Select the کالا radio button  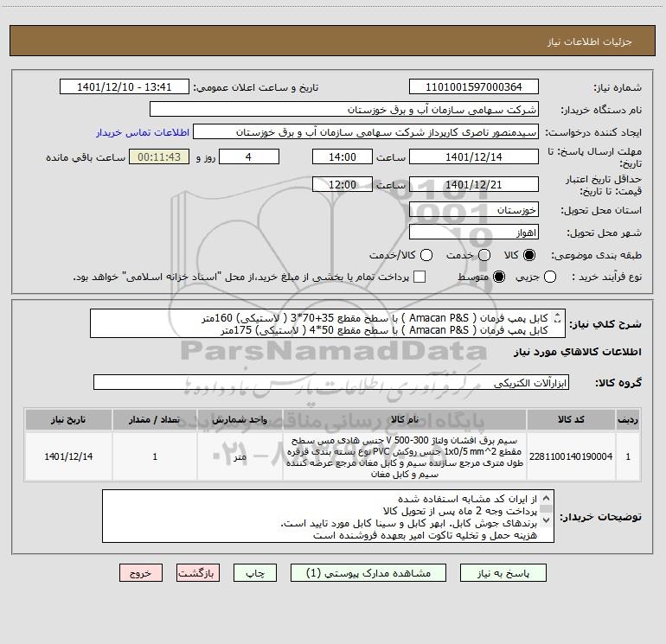click(529, 255)
